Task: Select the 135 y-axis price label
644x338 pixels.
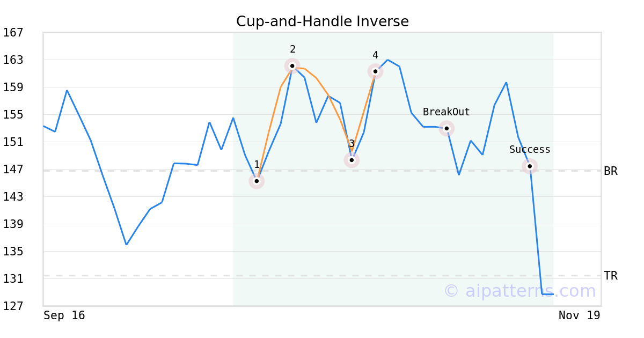Action: tap(13, 252)
